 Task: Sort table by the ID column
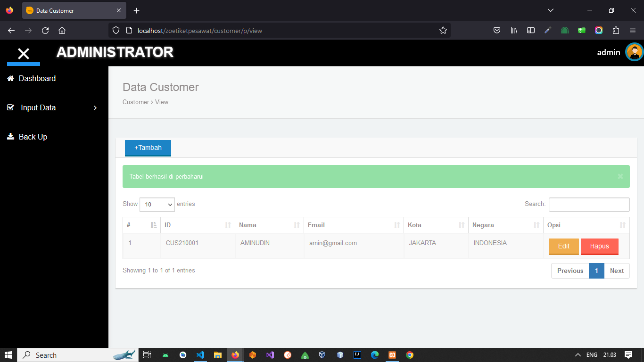(x=198, y=225)
